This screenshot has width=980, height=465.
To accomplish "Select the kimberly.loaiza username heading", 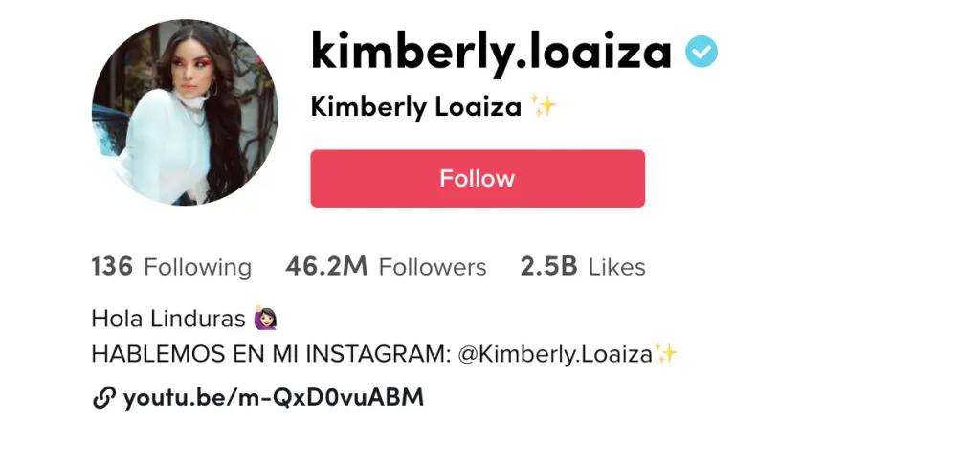I will (491, 54).
